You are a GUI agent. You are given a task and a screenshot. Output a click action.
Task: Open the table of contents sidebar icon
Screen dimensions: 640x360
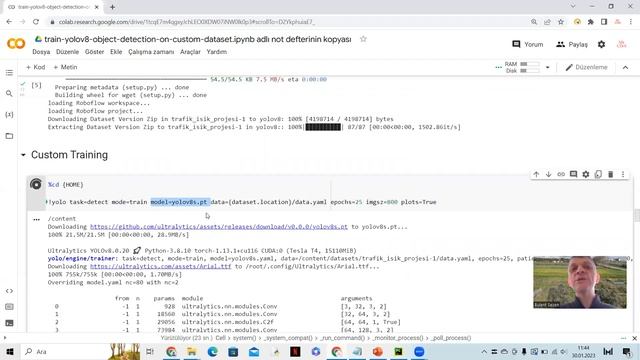[9, 73]
